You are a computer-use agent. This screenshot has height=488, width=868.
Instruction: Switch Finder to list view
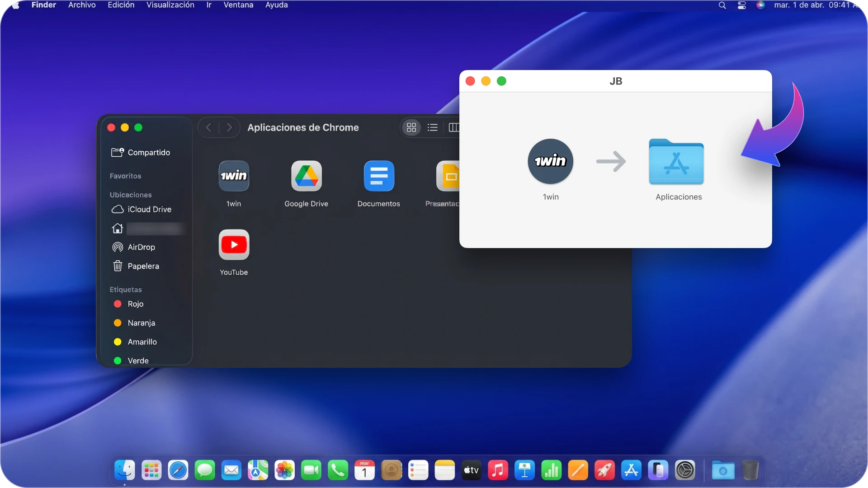point(433,127)
